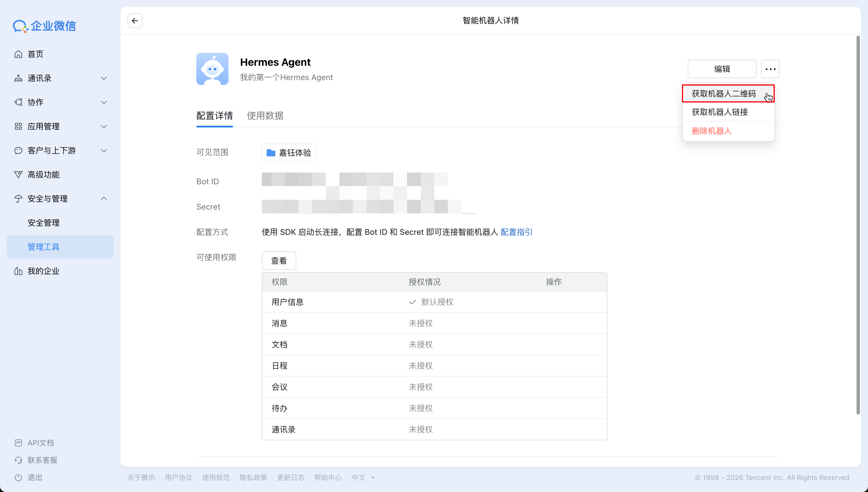Viewport: 868px width, 492px height.
Task: Expand the 通讯录 section chevron
Action: pyautogui.click(x=104, y=78)
